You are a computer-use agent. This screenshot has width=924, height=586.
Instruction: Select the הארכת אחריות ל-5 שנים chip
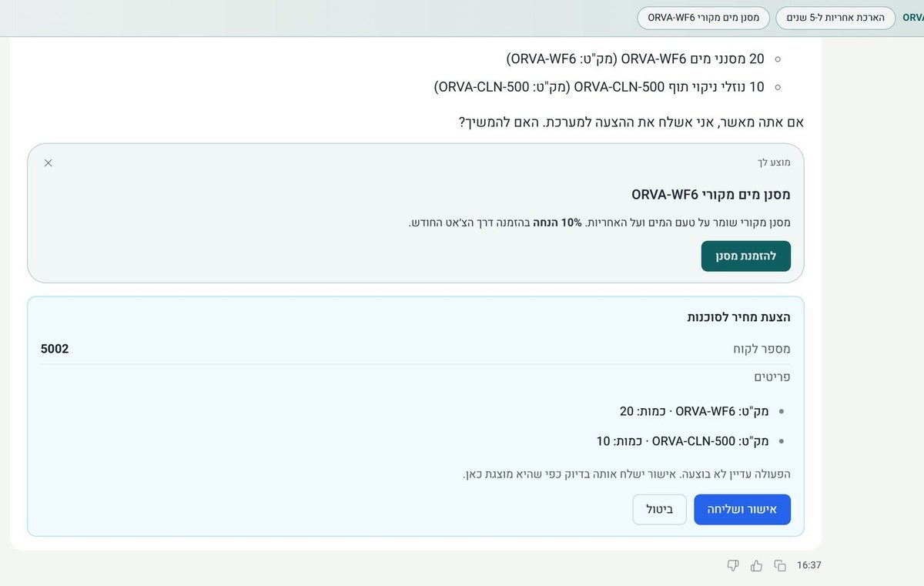point(835,18)
